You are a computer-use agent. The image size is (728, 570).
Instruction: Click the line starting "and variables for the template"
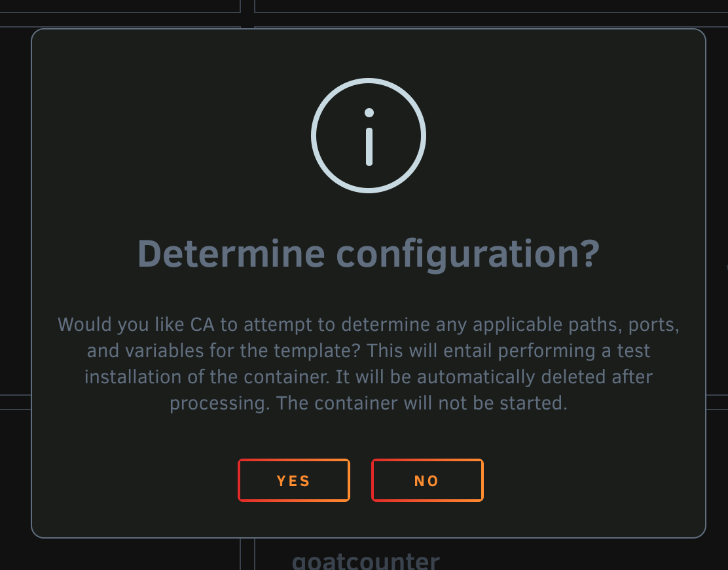[x=369, y=351]
